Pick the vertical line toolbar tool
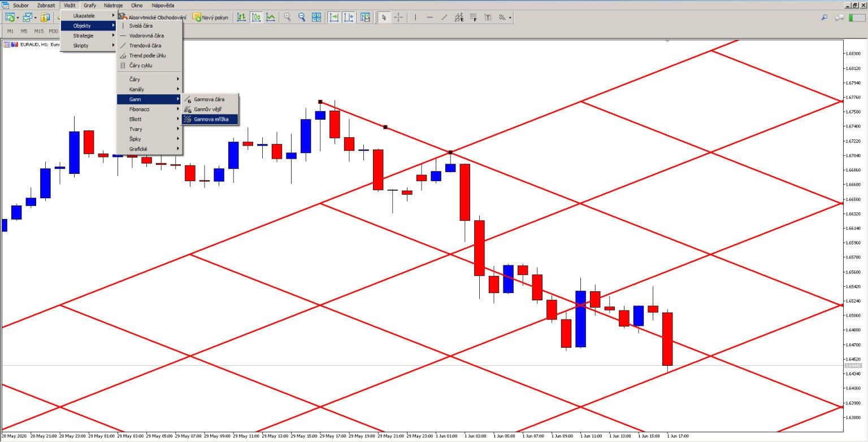This screenshot has height=442, width=868. click(x=415, y=17)
